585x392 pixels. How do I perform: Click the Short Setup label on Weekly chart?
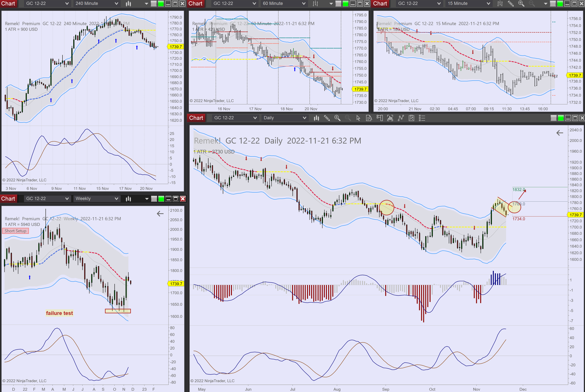[x=15, y=231]
